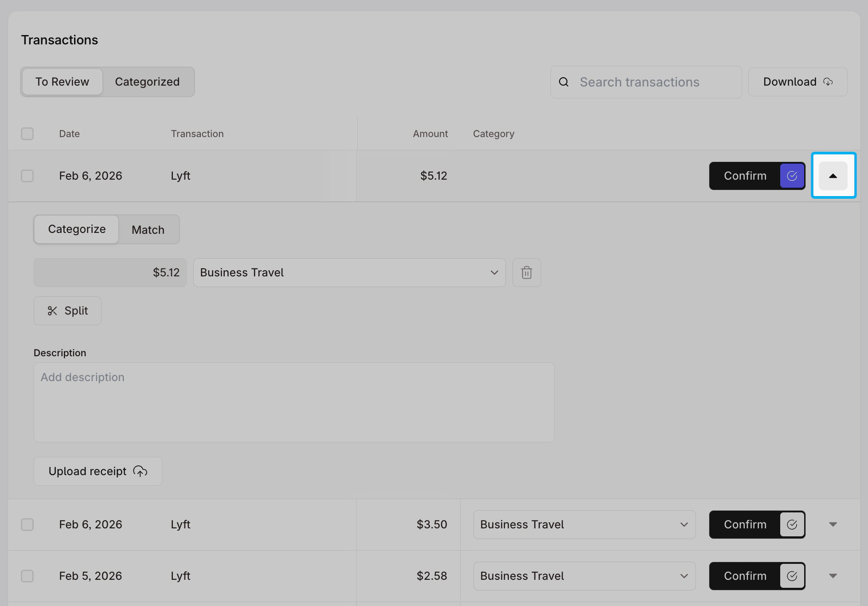Toggle the select-all checkbox in table header
Screen dimensions: 868x606
(x=27, y=134)
